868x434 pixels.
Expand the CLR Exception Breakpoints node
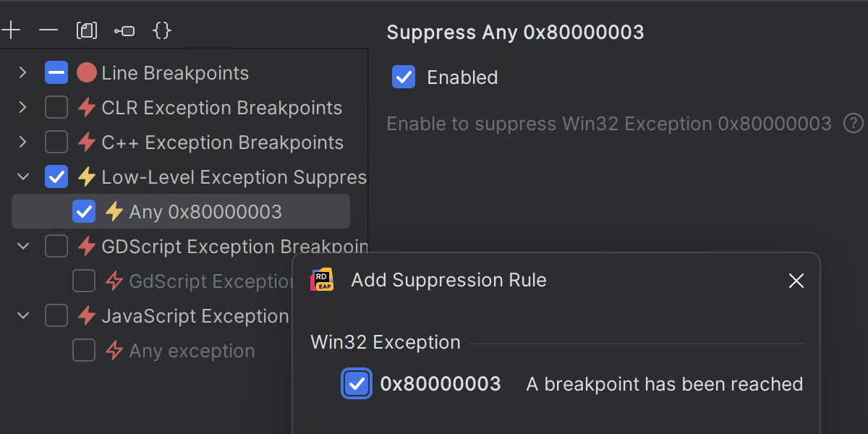22,108
